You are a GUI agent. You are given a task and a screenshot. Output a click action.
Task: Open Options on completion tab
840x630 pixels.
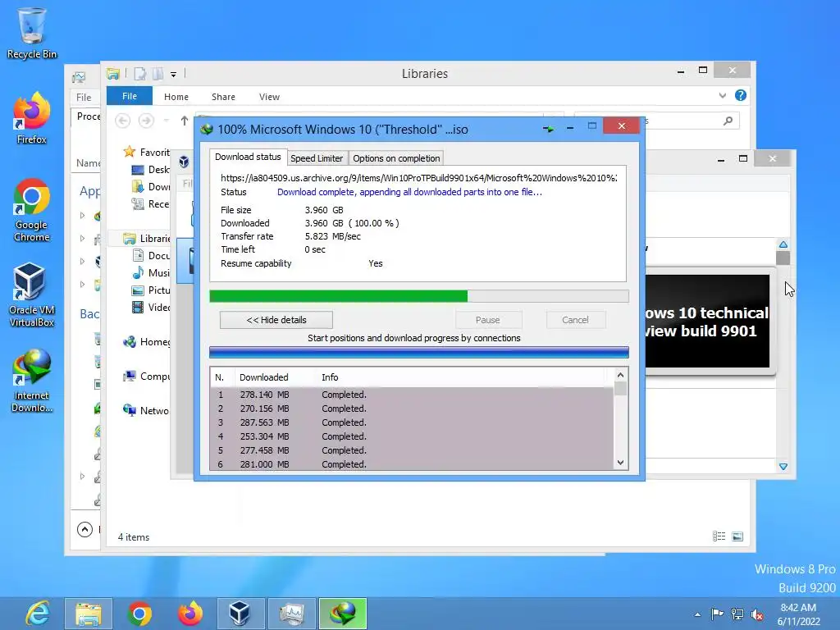[396, 158]
